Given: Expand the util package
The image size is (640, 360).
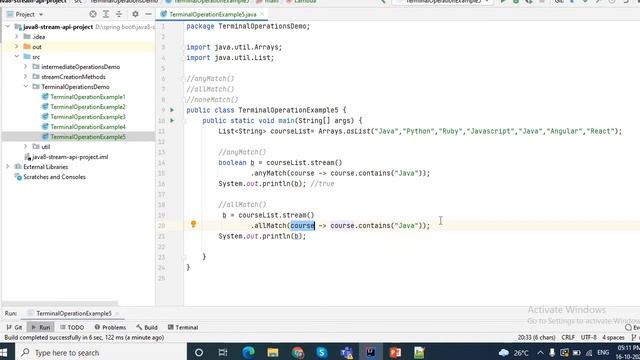Looking at the screenshot, I should [26, 147].
